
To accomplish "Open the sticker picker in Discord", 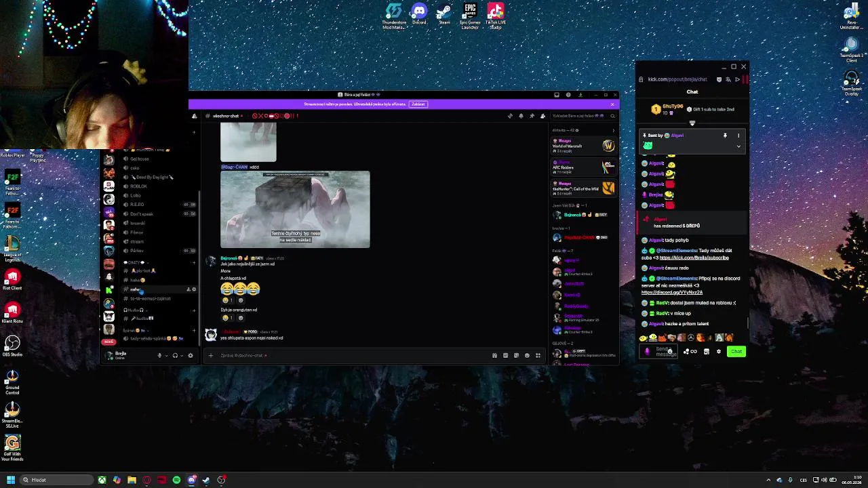I will pos(516,355).
